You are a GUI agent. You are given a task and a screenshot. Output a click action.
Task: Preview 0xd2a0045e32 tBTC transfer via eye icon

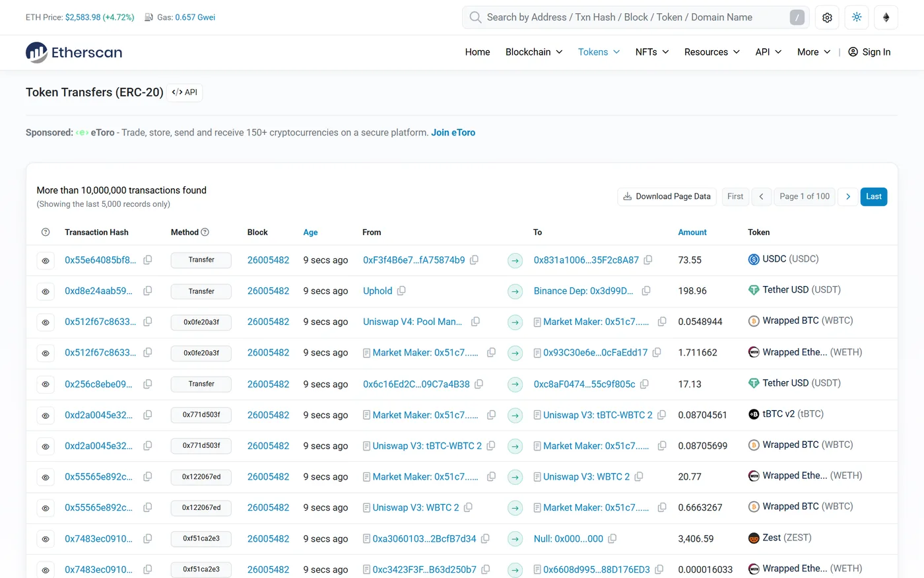click(46, 415)
